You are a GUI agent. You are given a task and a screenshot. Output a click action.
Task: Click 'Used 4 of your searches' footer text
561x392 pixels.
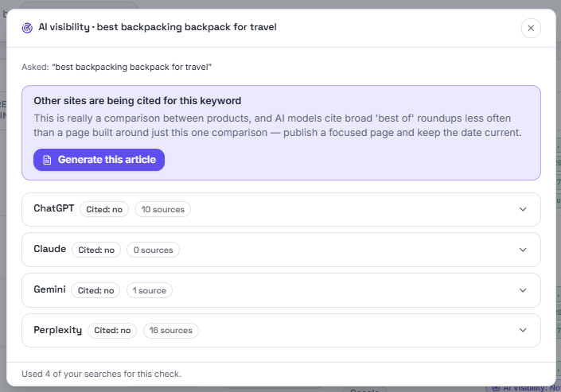pyautogui.click(x=101, y=374)
